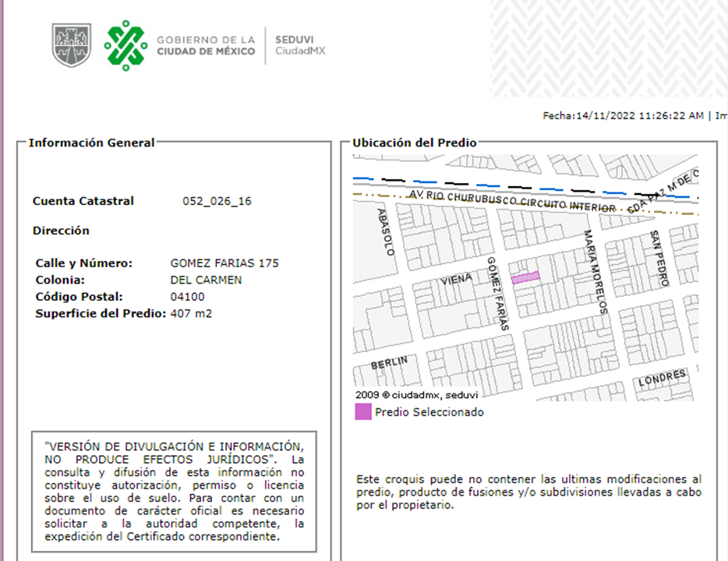Select the date stamp 14/11/2022 11:26:22 AM
The image size is (728, 561).
point(639,115)
